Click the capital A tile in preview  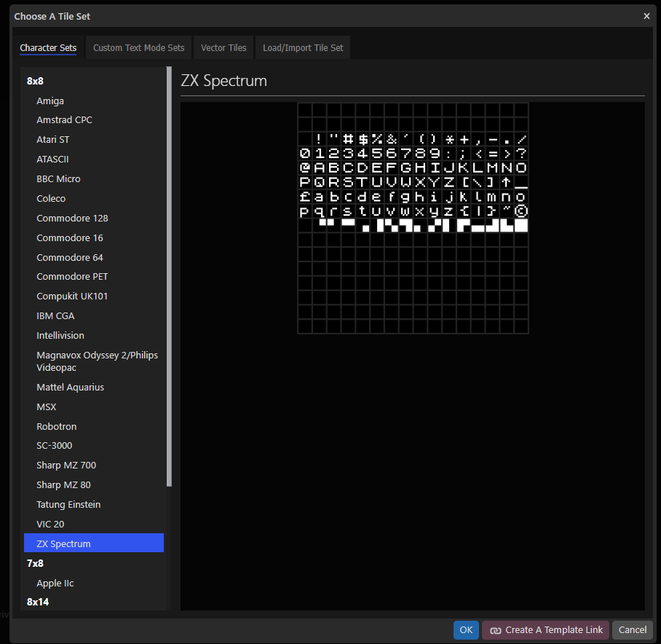[319, 168]
